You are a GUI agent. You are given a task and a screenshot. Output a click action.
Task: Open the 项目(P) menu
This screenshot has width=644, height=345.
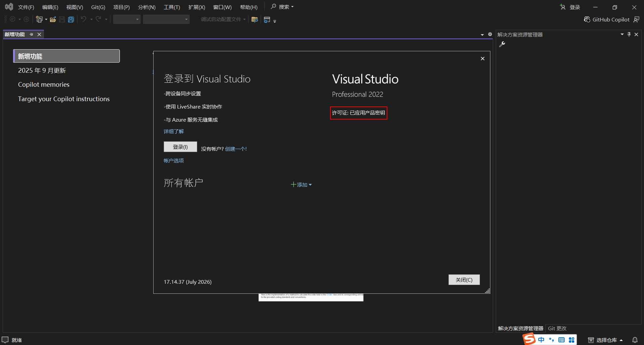pyautogui.click(x=121, y=7)
